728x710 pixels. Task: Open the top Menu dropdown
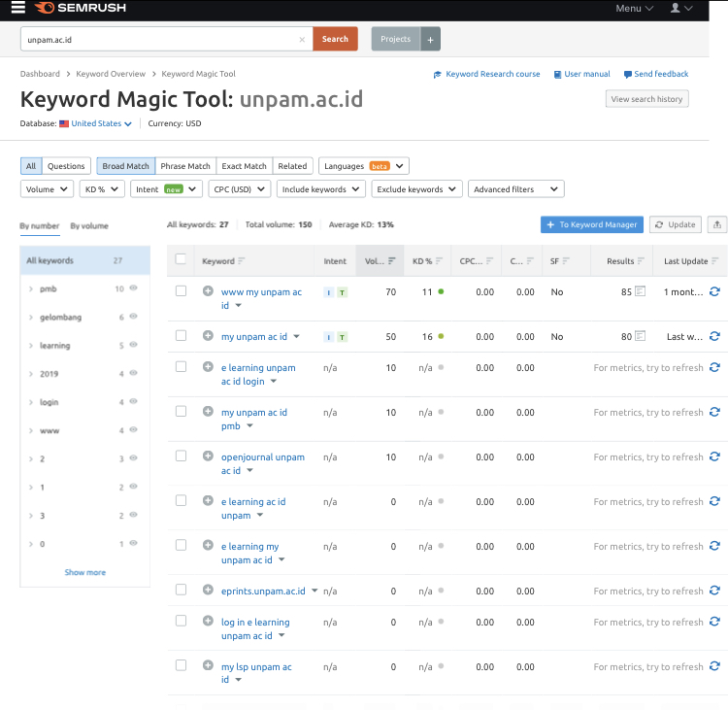634,8
